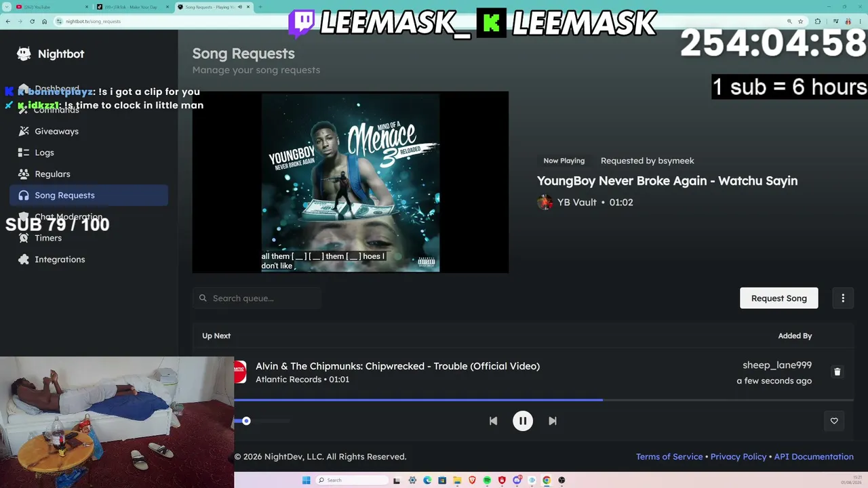Skip to the next song
868x488 pixels.
pyautogui.click(x=553, y=421)
